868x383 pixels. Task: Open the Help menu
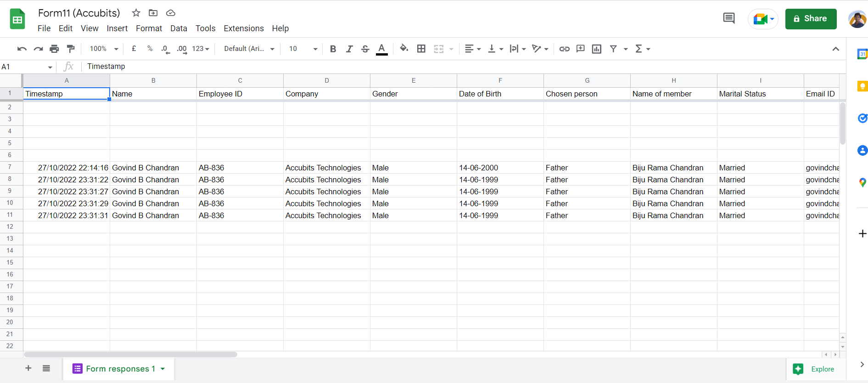coord(280,28)
